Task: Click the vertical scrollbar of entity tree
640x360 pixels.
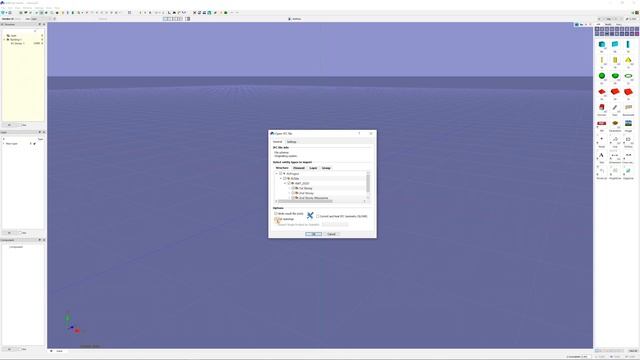Action: [x=368, y=182]
